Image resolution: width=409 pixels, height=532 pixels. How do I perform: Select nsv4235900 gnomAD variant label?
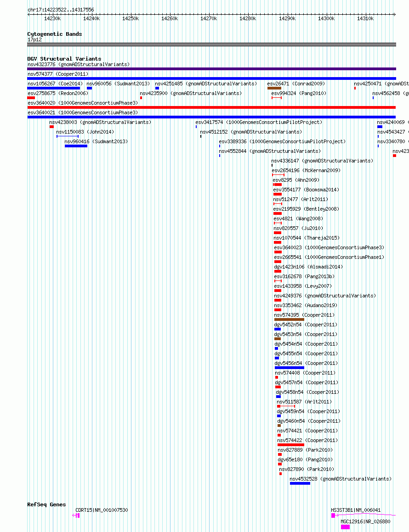(191, 93)
